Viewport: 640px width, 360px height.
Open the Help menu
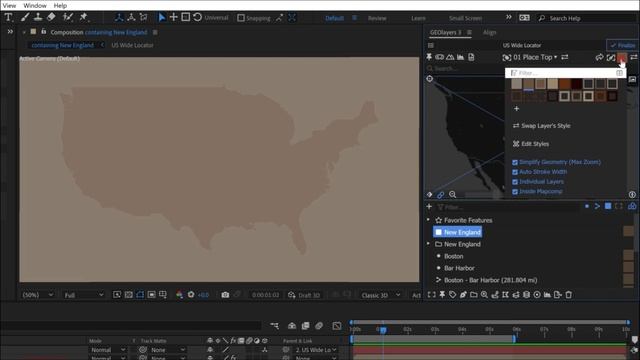[x=60, y=5]
